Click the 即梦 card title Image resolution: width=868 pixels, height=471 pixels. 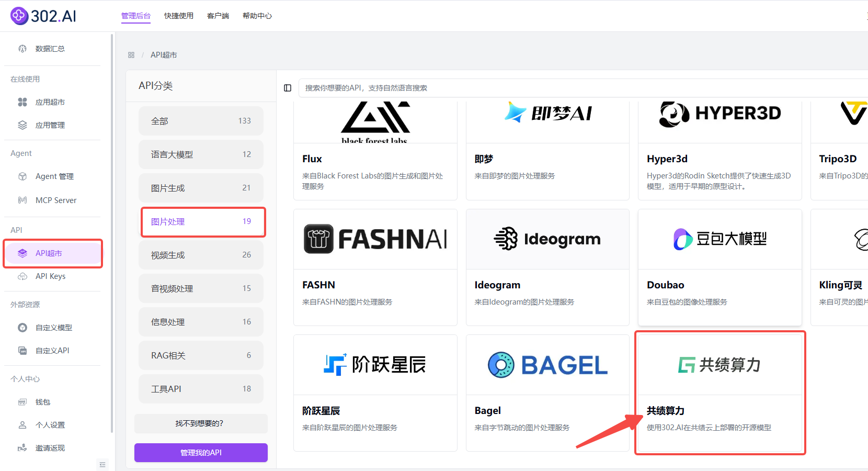(484, 159)
